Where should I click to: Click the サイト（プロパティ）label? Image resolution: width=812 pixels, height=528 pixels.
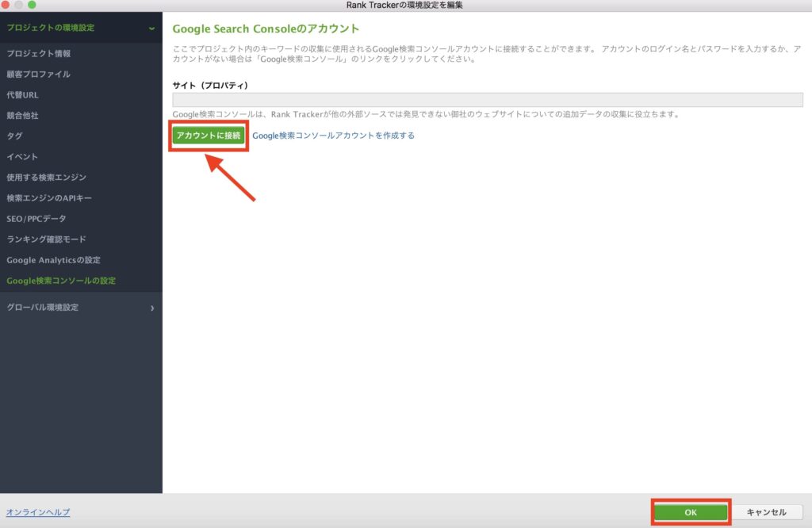[210, 86]
